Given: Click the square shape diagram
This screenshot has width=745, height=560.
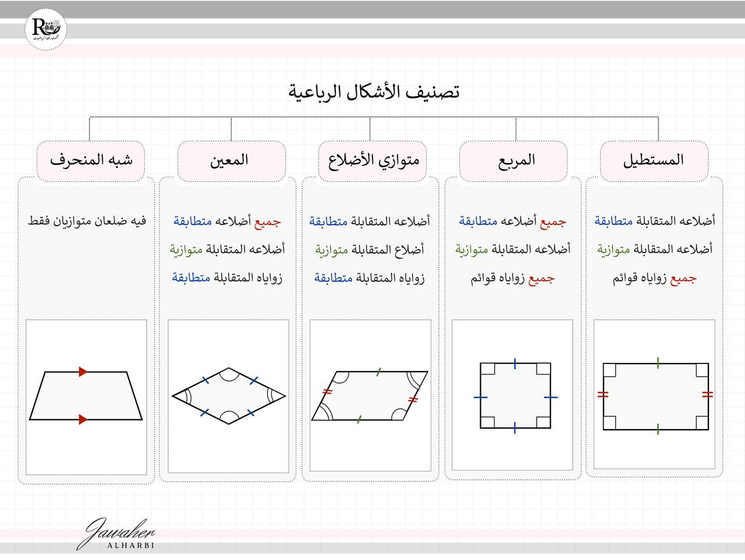Looking at the screenshot, I should coord(515,397).
